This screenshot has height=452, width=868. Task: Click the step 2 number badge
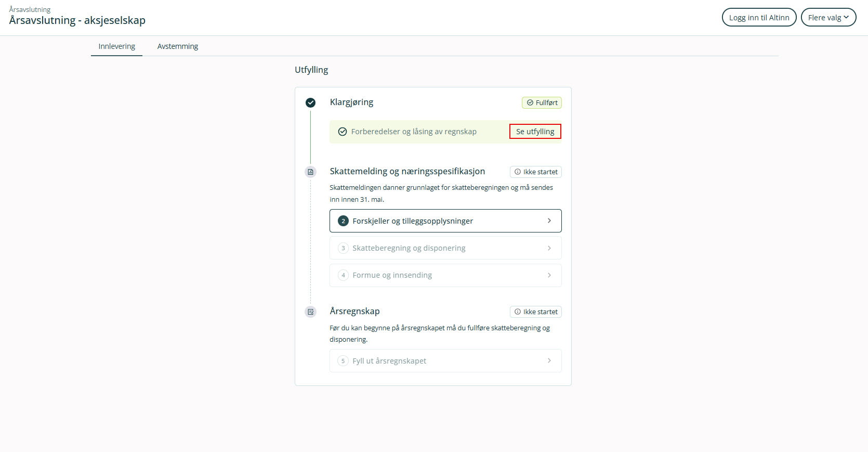point(343,221)
